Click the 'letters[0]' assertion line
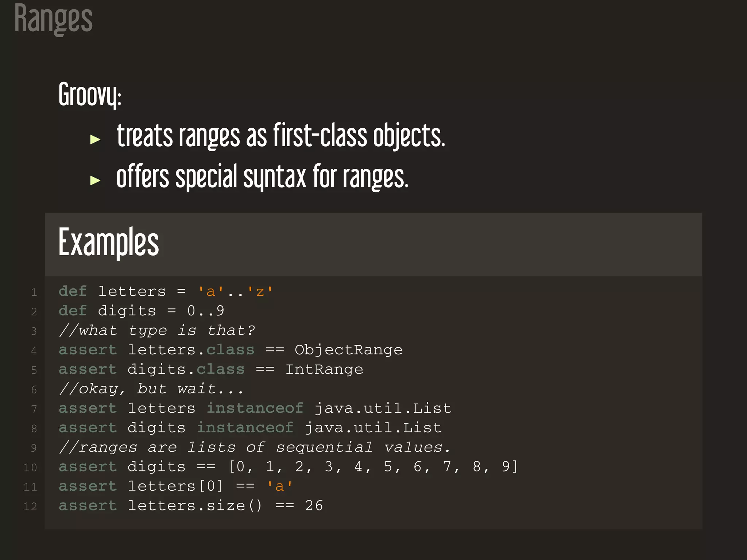Screen dimensions: 747x560 pos(175,486)
